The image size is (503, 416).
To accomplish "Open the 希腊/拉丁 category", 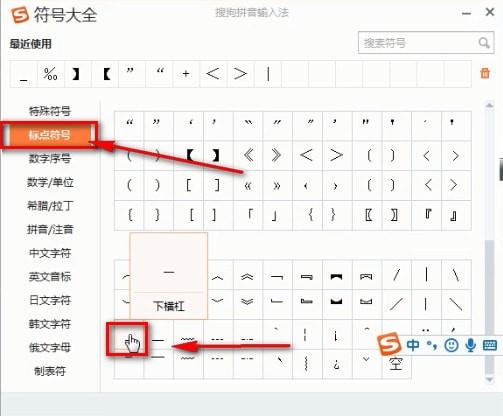I will coord(50,206).
